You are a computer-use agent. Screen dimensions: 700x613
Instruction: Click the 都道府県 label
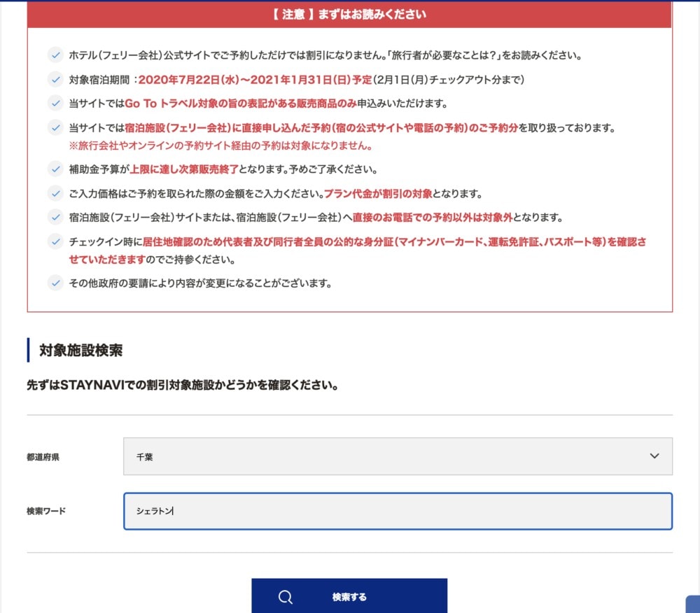coord(43,457)
